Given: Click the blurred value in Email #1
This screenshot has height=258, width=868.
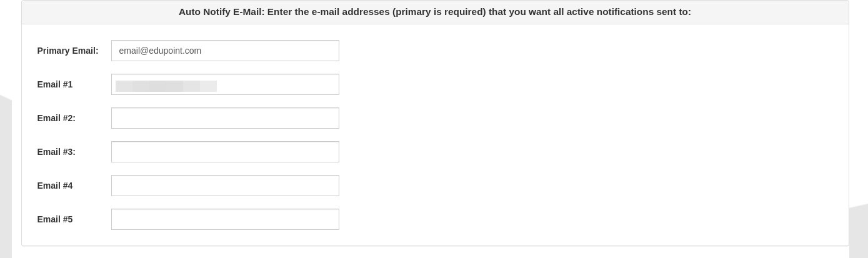Looking at the screenshot, I should point(166,86).
